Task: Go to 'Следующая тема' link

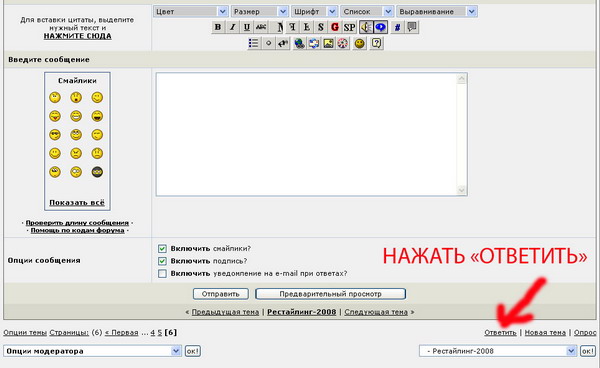Action: 376,312
